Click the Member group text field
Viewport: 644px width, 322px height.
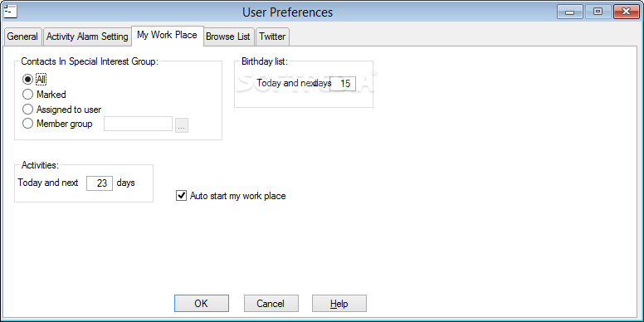tap(138, 124)
